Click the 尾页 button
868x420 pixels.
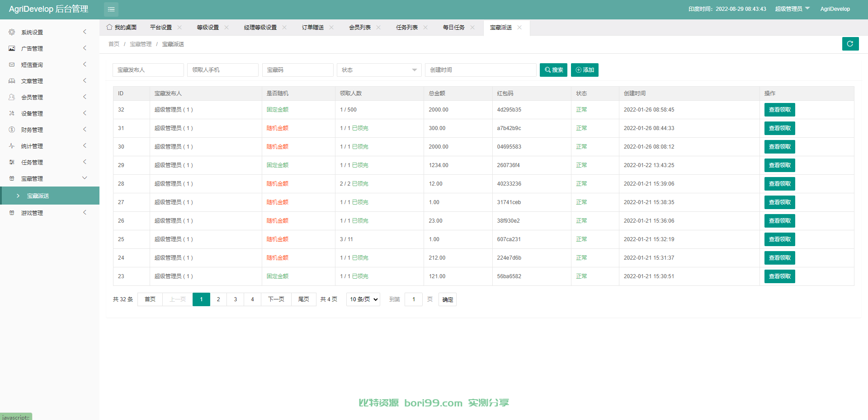304,299
